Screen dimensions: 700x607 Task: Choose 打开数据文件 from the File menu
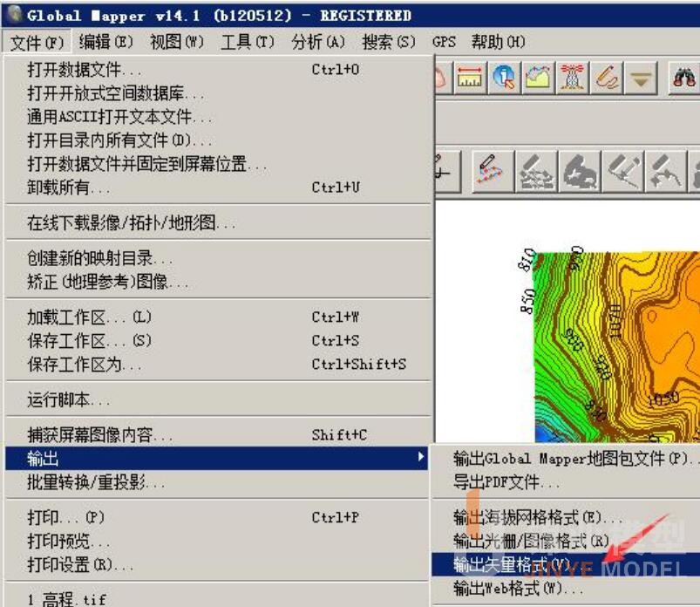click(x=218, y=70)
